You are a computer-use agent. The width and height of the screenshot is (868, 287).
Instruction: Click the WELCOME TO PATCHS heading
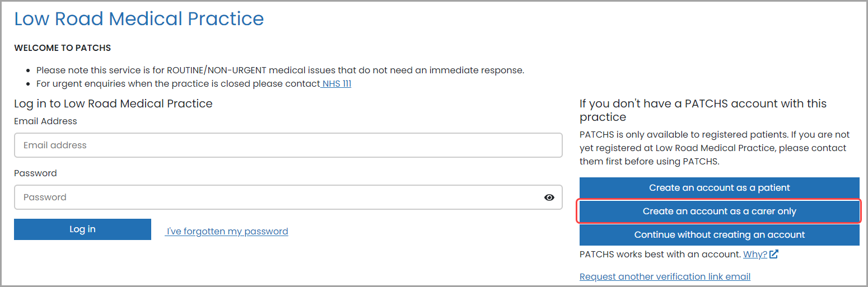62,48
